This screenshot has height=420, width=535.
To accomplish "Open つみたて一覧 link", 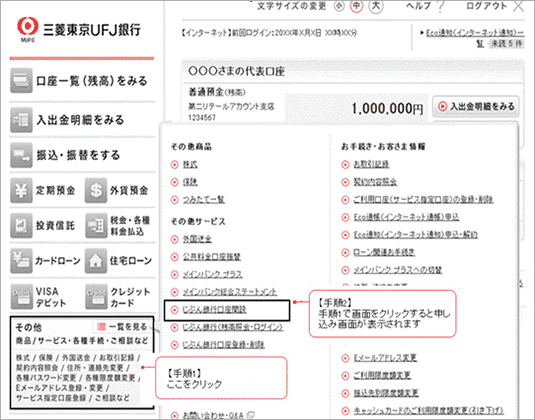I will pyautogui.click(x=204, y=199).
